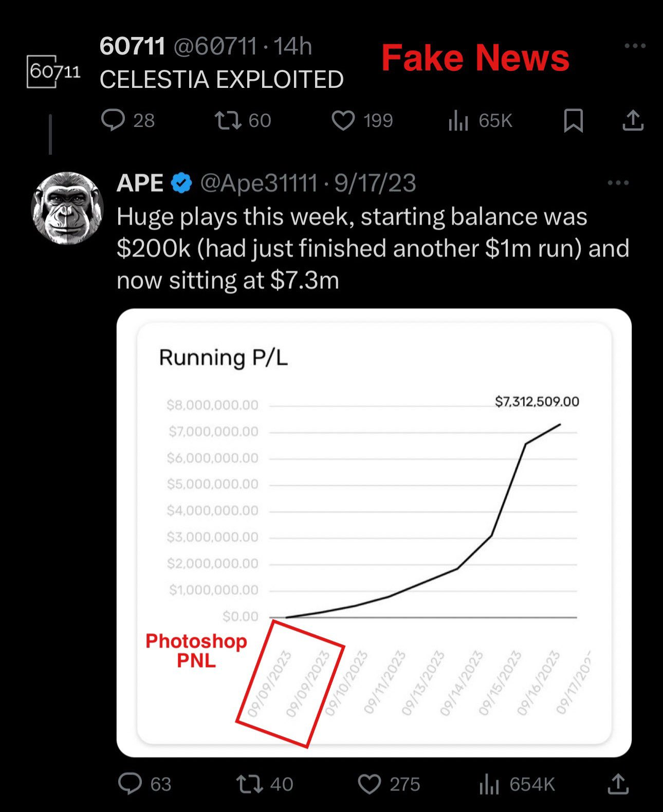
Task: Open the APE display name
Action: (140, 183)
